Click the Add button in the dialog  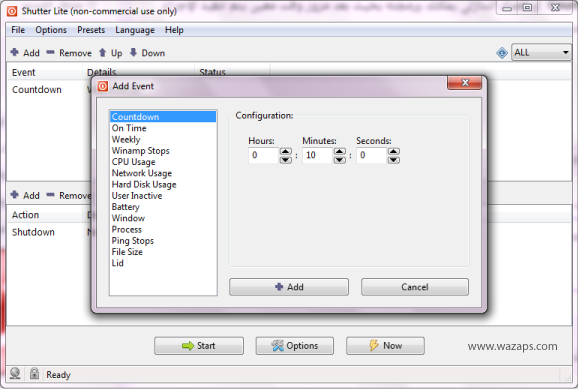[289, 287]
